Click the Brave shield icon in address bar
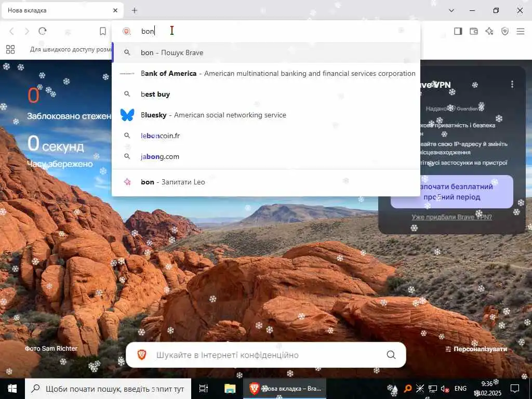 127,31
